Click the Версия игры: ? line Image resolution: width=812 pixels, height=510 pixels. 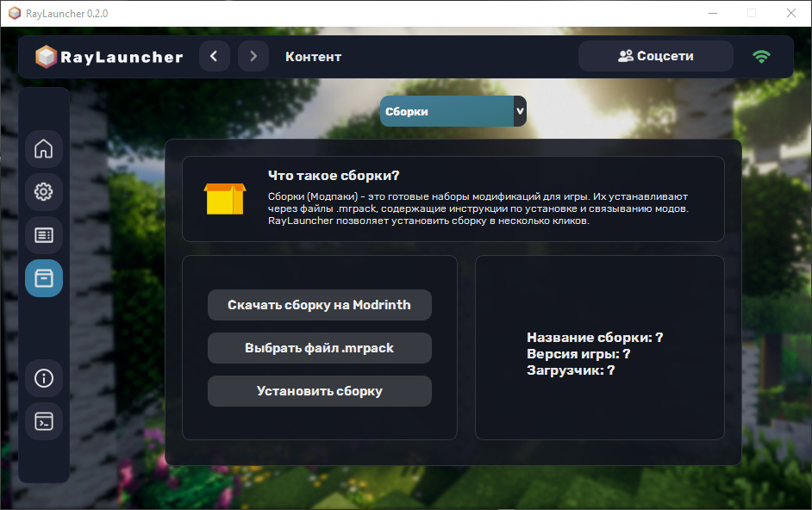pyautogui.click(x=578, y=354)
